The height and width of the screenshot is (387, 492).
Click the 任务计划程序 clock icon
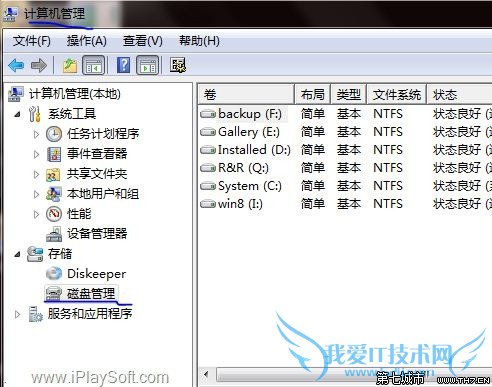54,134
